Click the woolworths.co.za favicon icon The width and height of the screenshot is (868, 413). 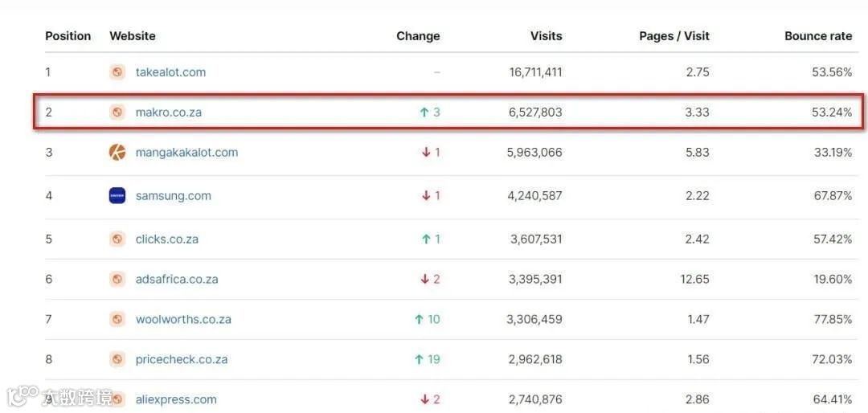click(117, 320)
